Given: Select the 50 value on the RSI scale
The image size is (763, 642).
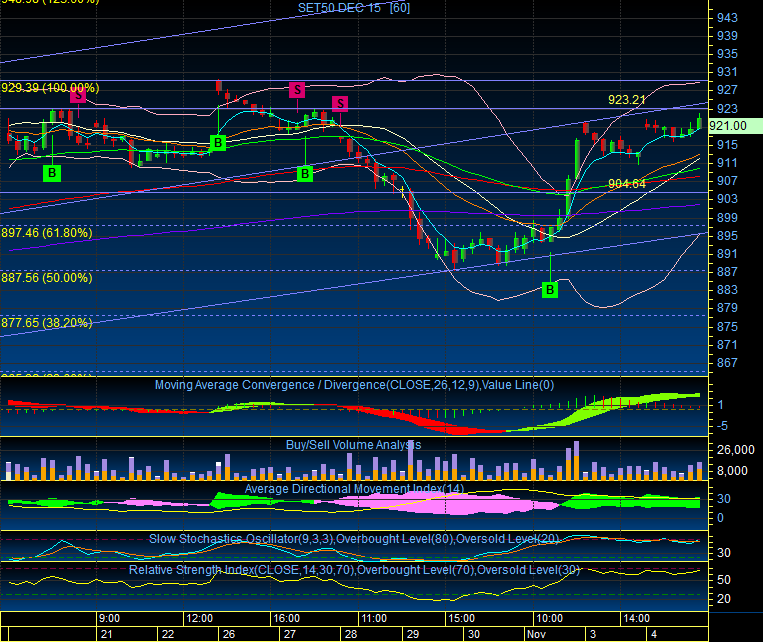Looking at the screenshot, I should (x=724, y=580).
